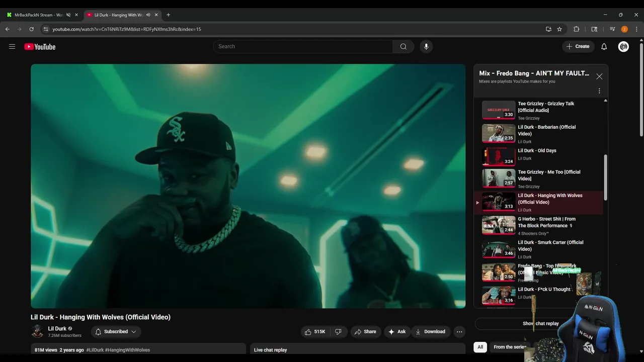
Task: Open the Chrome three-dot menu
Action: click(636, 29)
